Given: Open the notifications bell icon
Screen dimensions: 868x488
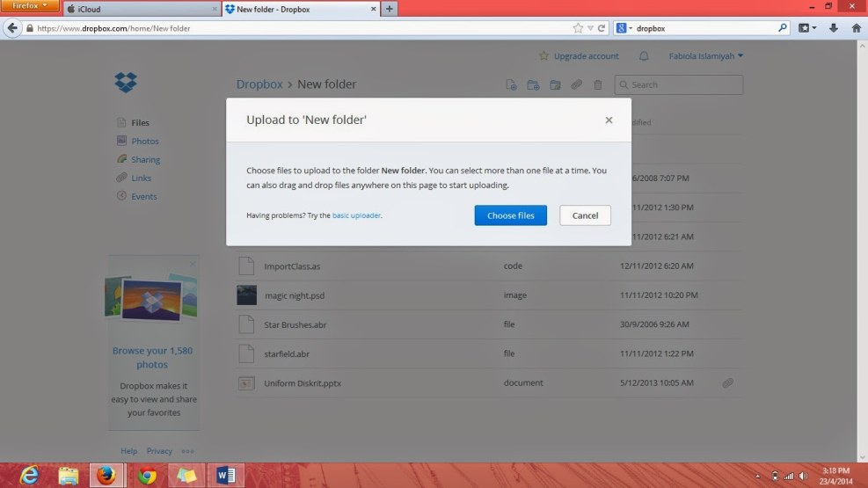Looking at the screenshot, I should pos(644,56).
